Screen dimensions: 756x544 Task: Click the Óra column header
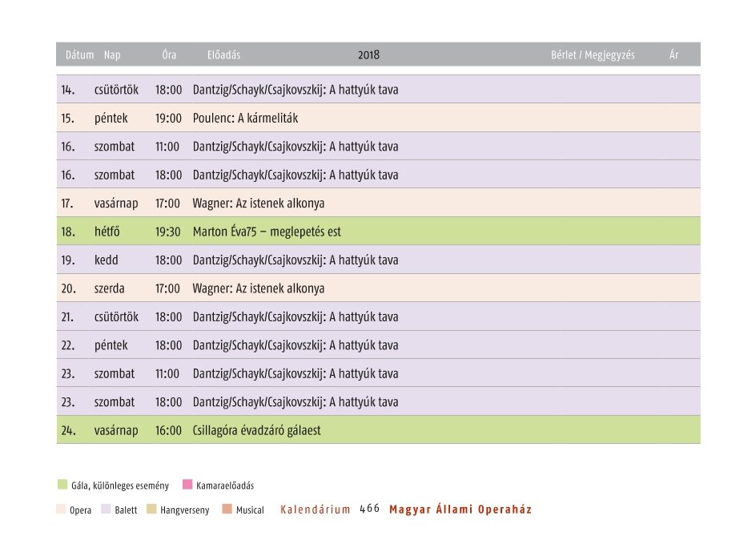169,54
